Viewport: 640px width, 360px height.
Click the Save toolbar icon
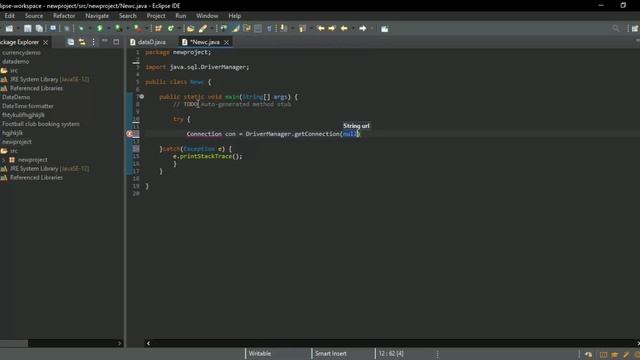tap(27, 28)
